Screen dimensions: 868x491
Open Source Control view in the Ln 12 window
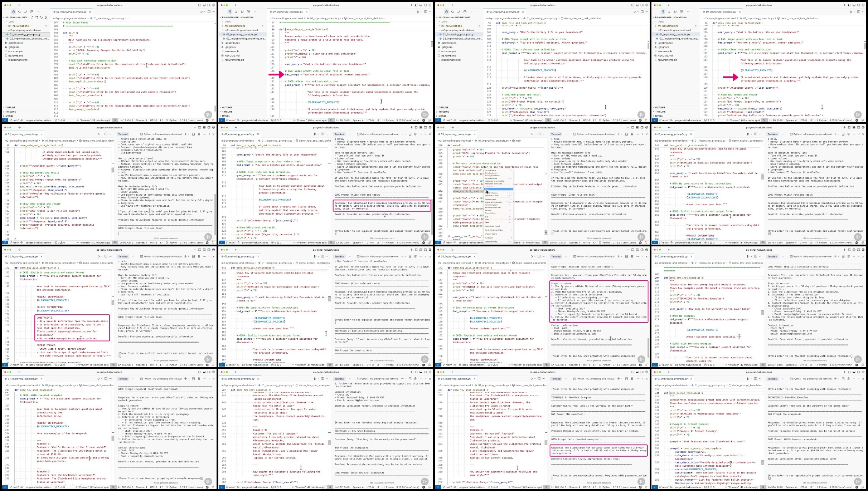[x=25, y=12]
